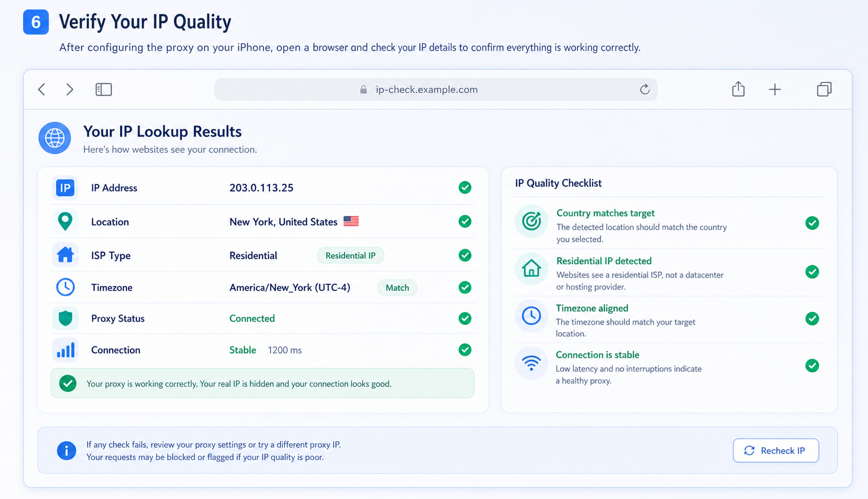Click the Match badge next to timezone
The image size is (868, 499).
397,288
